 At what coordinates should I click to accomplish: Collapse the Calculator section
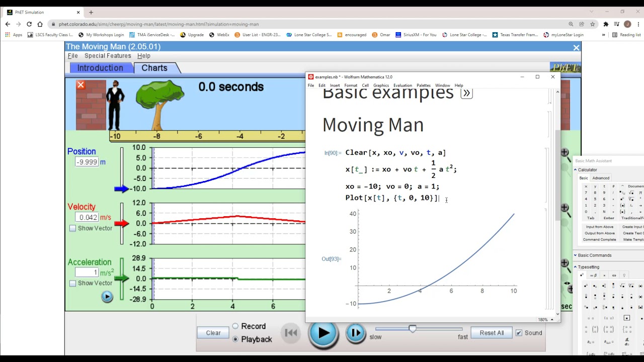tap(575, 170)
